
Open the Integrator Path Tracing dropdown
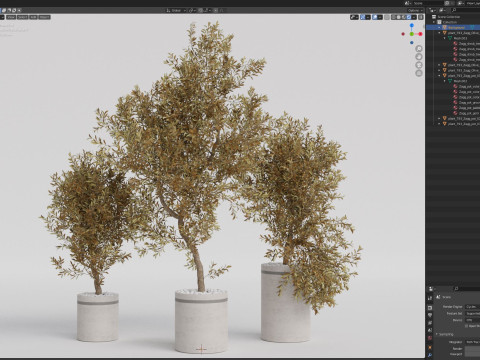(x=473, y=342)
